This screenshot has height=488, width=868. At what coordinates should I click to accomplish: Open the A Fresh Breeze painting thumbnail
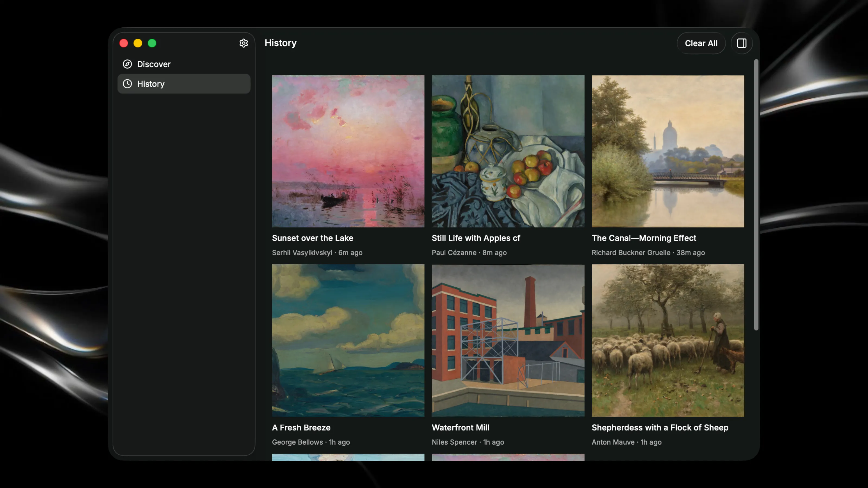pyautogui.click(x=348, y=341)
